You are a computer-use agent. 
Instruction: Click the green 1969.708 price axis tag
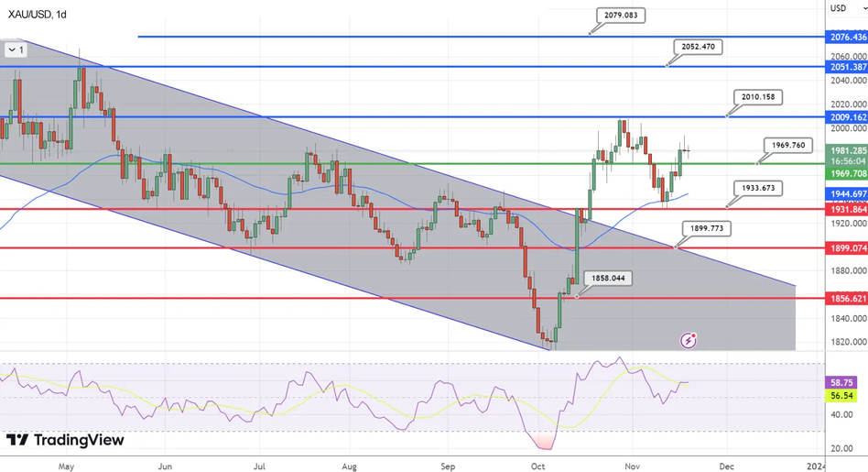tap(845, 173)
